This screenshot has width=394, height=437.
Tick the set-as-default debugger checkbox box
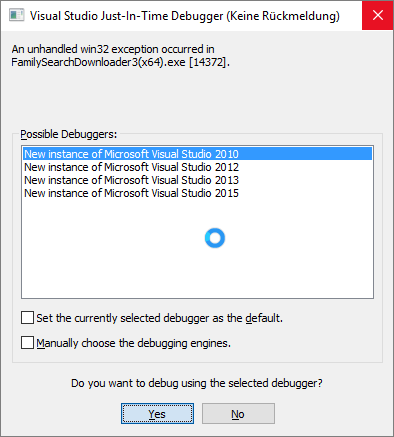point(27,317)
